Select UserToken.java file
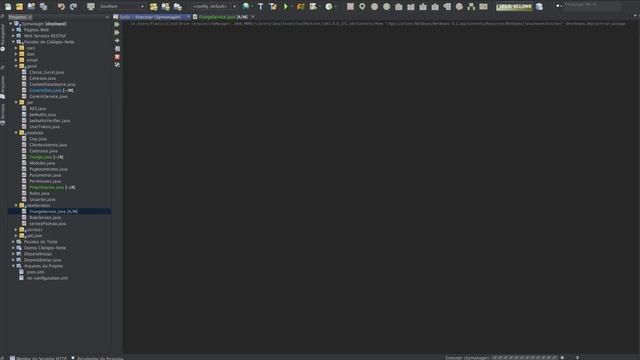 point(44,127)
